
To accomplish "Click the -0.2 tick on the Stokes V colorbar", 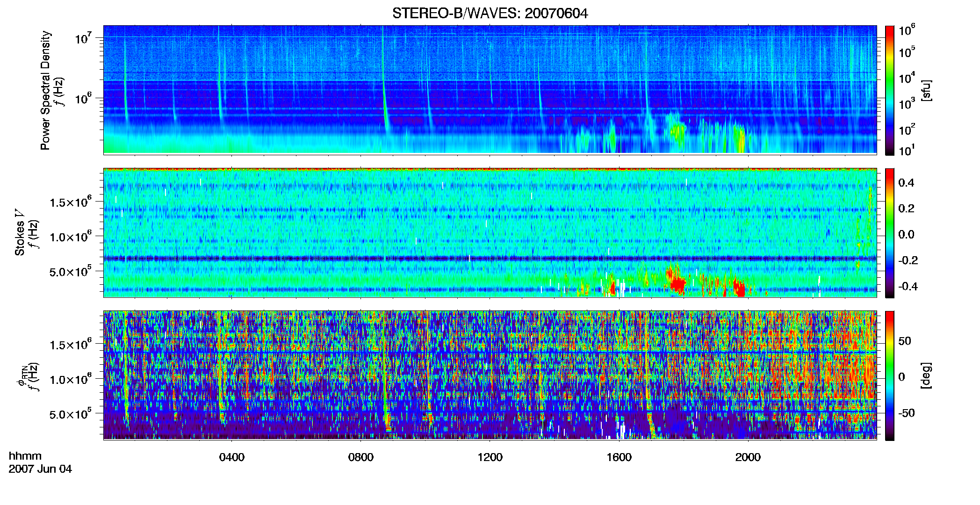I will [908, 260].
